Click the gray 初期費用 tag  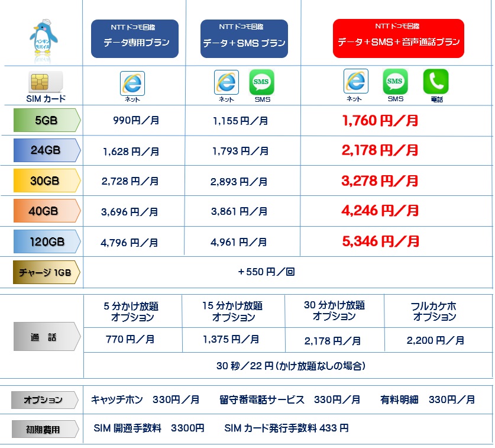point(45,429)
